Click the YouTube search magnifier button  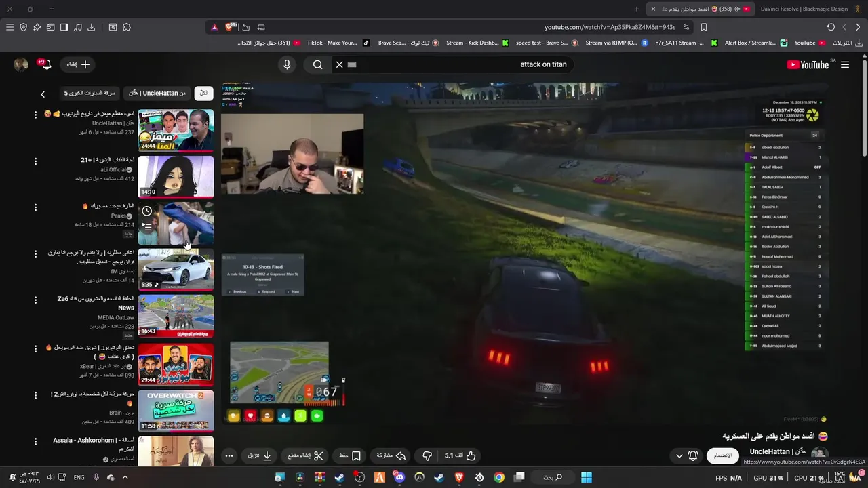tap(317, 64)
